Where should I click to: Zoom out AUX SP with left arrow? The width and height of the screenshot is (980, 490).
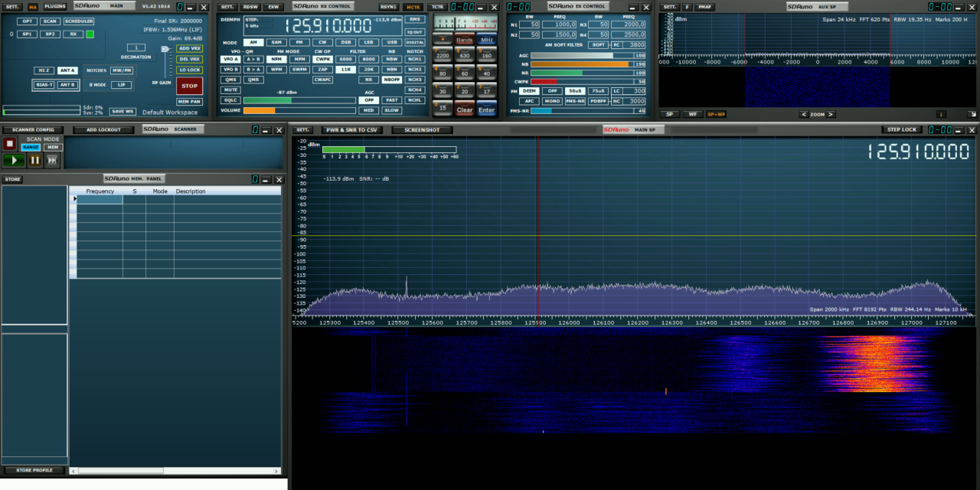coord(803,114)
